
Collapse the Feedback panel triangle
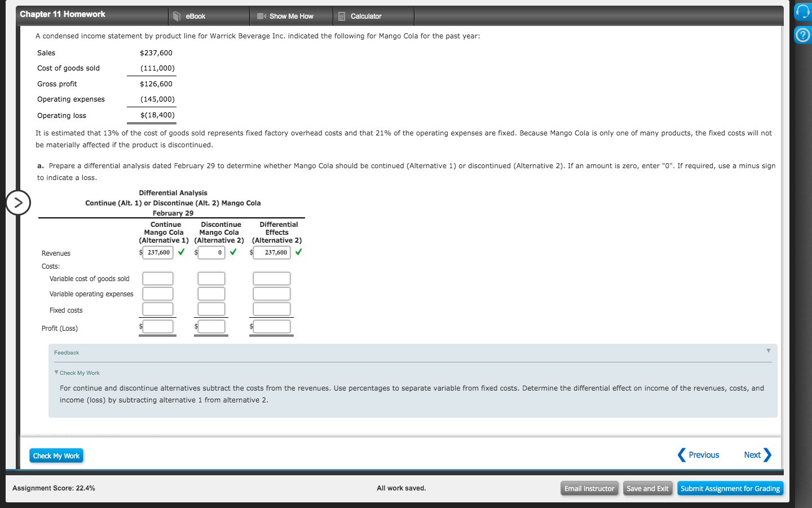tap(768, 351)
